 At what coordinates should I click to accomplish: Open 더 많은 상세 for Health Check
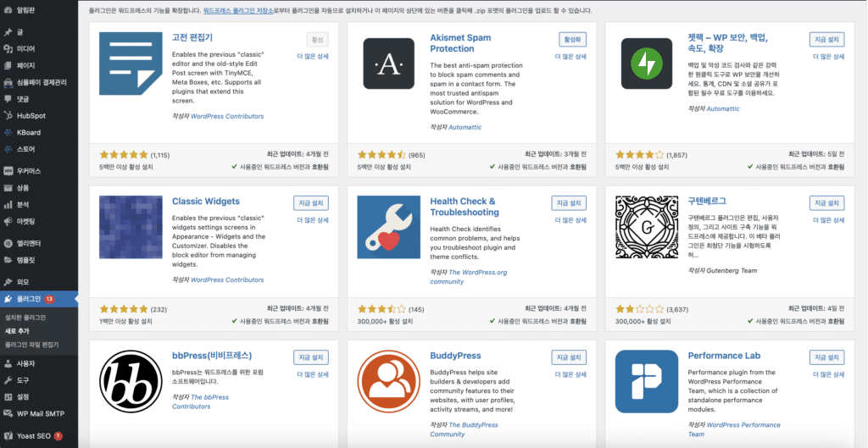[570, 220]
